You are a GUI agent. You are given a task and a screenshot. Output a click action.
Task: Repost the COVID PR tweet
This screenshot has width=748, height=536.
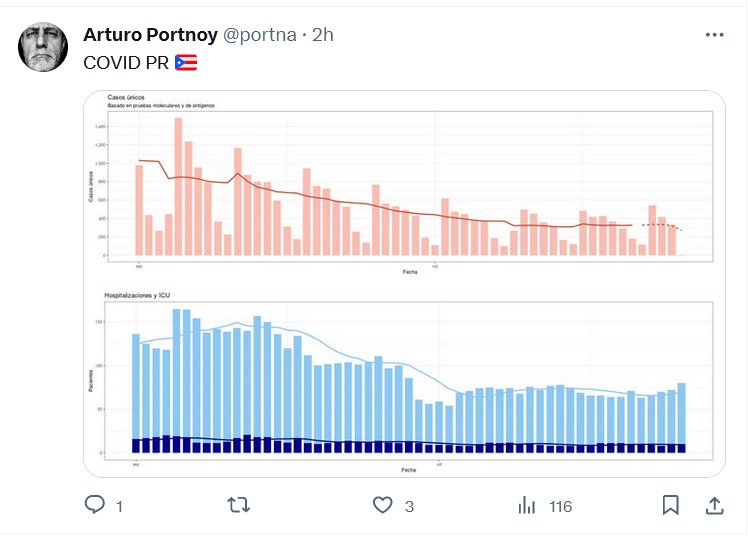(239, 506)
